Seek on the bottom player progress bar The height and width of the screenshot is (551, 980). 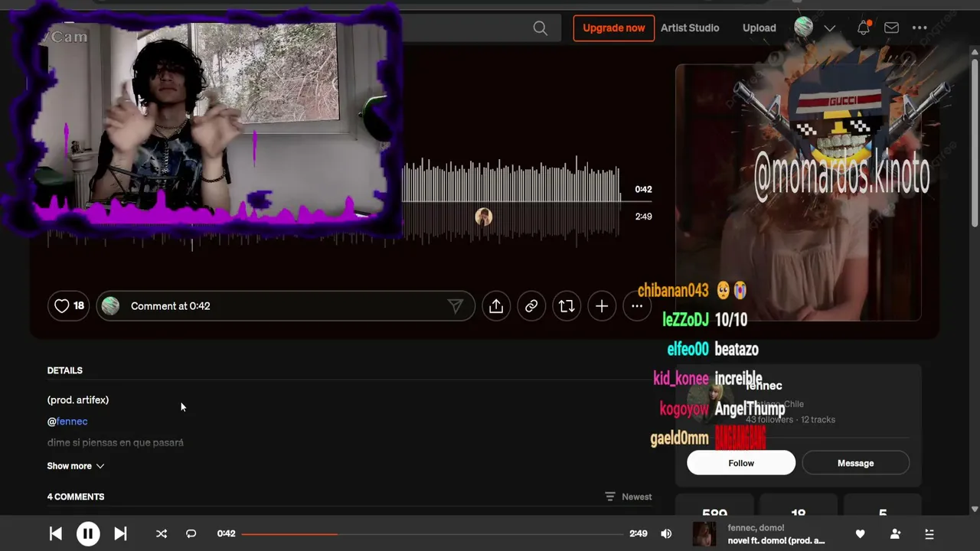[433, 534]
